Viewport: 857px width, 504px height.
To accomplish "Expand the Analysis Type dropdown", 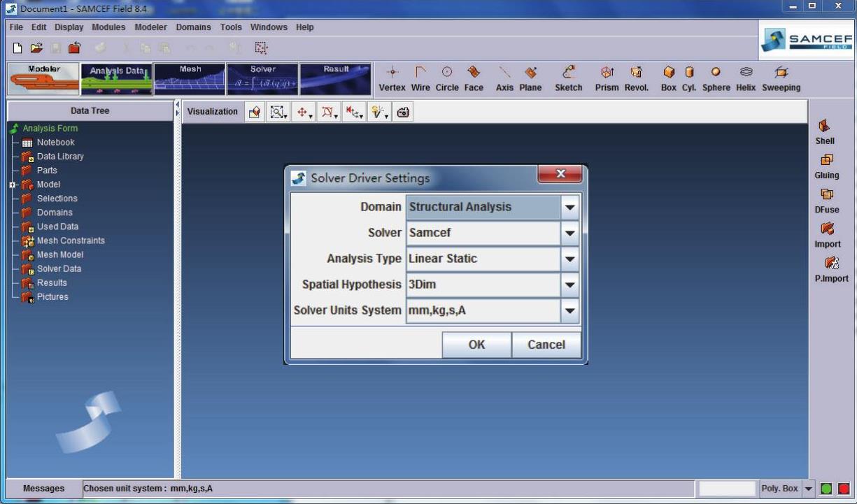I will 570,259.
